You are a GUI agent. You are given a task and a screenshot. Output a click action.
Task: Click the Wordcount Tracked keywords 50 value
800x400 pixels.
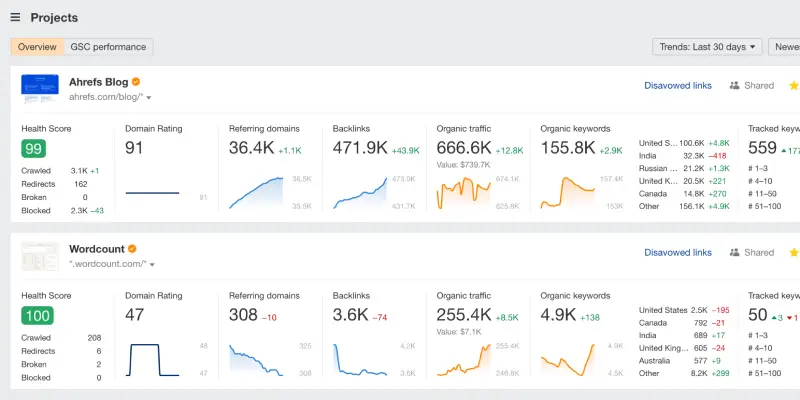[x=758, y=315]
